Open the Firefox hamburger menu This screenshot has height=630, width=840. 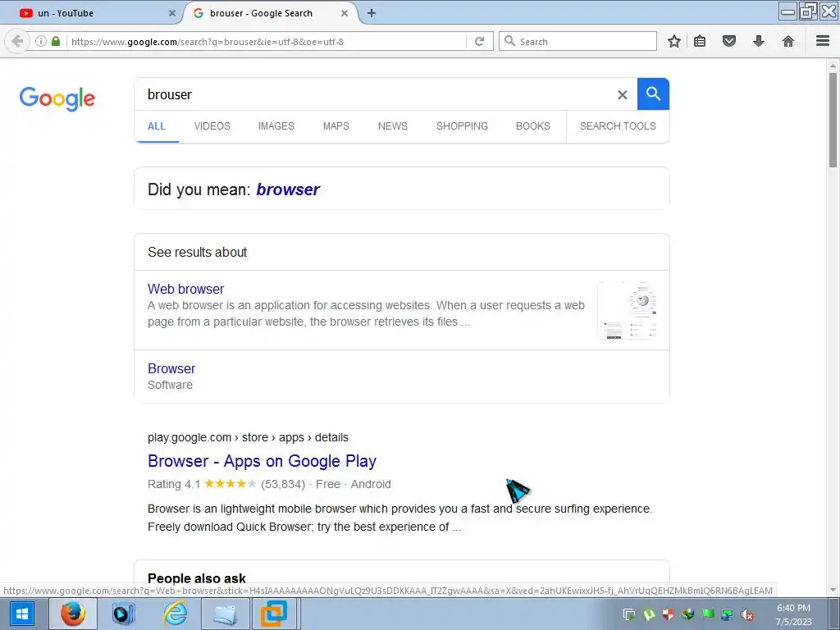(823, 41)
